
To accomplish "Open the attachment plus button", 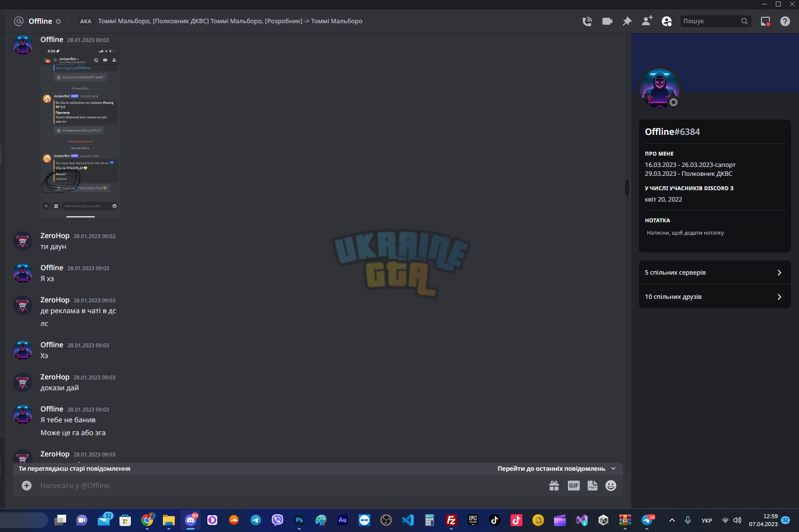I will click(x=27, y=486).
